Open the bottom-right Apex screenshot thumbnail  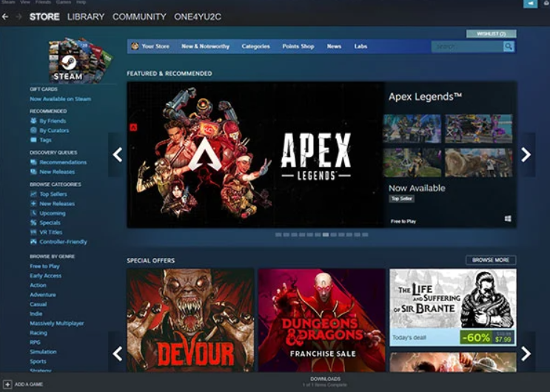point(479,162)
